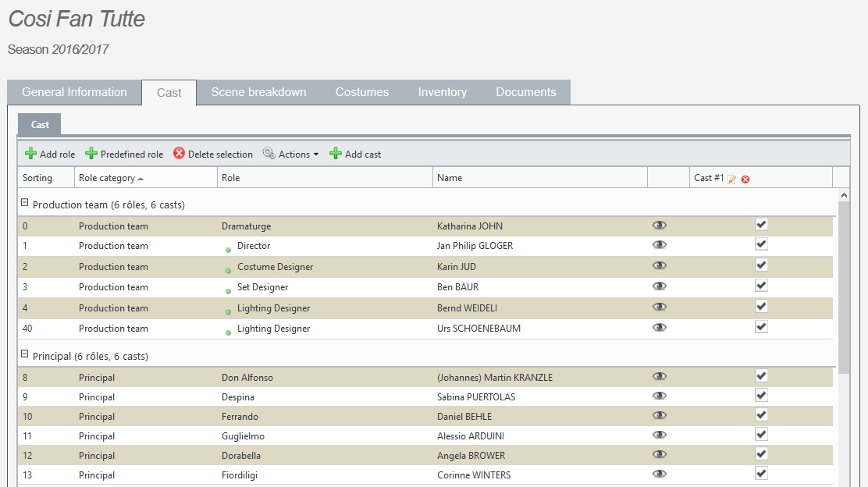Image resolution: width=868 pixels, height=487 pixels.
Task: Click the Predefined role plus icon
Action: coord(91,154)
